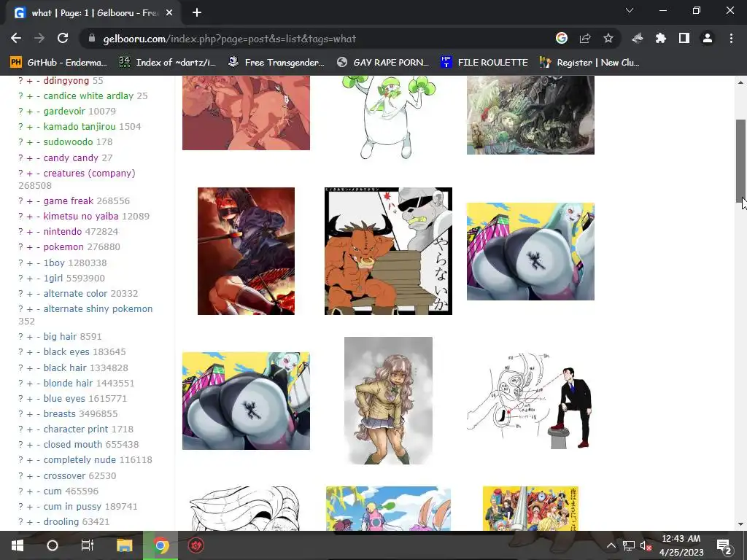
Task: Launch File Explorer from the taskbar
Action: point(124,545)
